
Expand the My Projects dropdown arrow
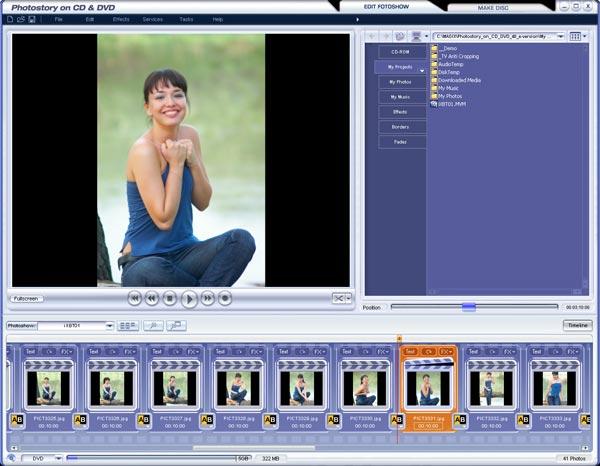pos(422,71)
